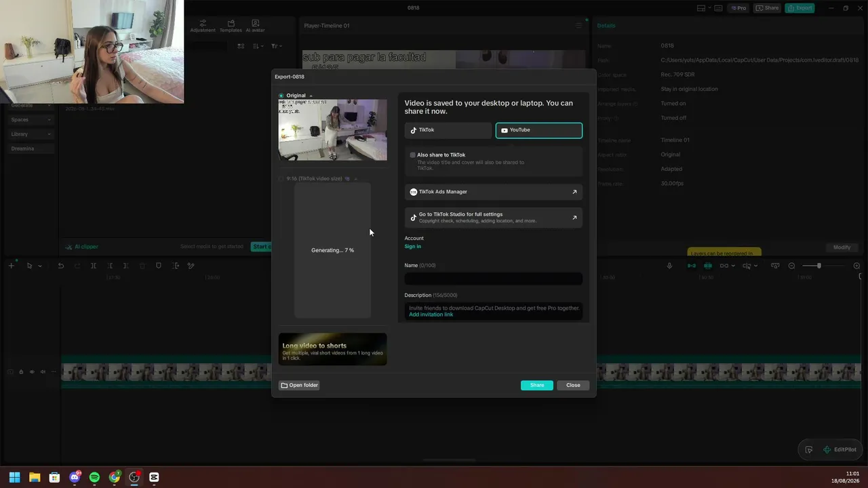Click the preview axis icon left of zoom-out
The width and height of the screenshot is (868, 488).
775,266
